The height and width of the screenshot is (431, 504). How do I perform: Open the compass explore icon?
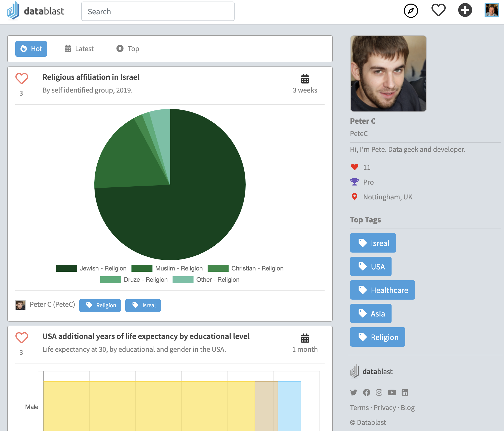pyautogui.click(x=411, y=11)
